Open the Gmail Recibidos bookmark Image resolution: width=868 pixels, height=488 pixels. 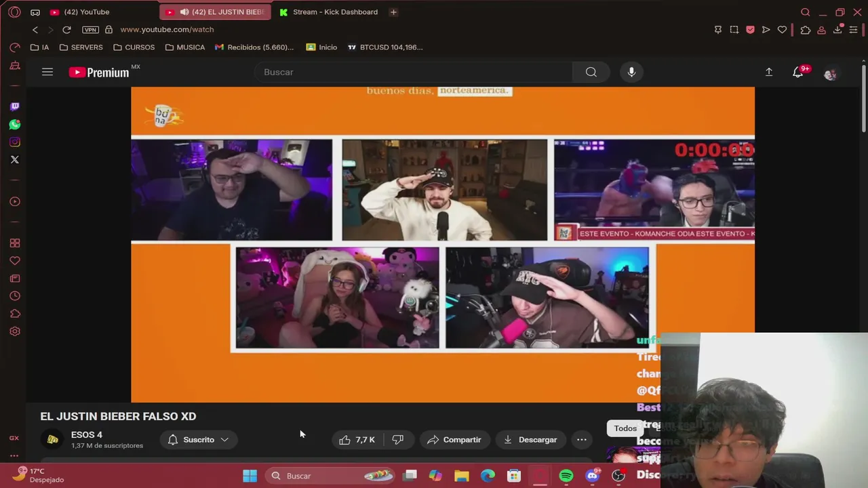tap(254, 47)
